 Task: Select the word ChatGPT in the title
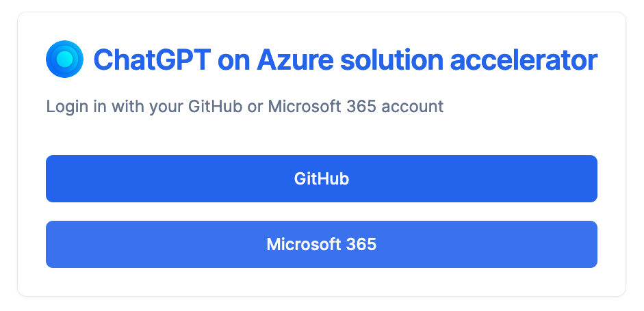point(153,60)
